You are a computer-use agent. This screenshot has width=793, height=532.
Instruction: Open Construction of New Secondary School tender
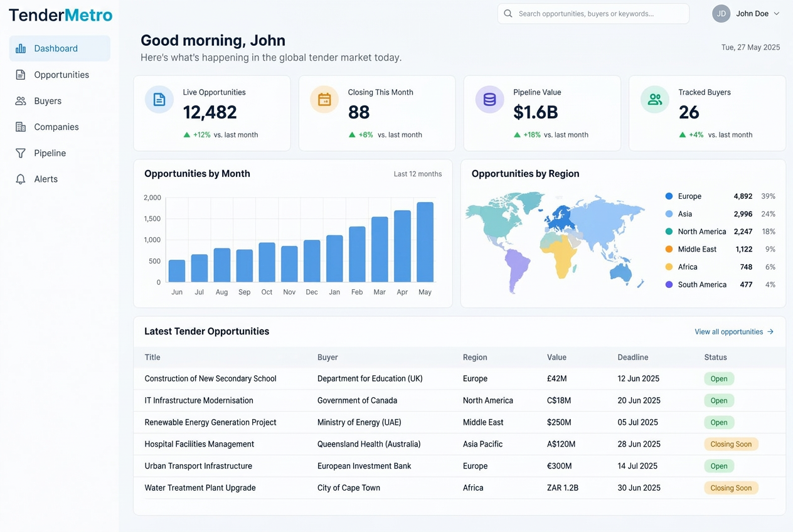click(210, 379)
